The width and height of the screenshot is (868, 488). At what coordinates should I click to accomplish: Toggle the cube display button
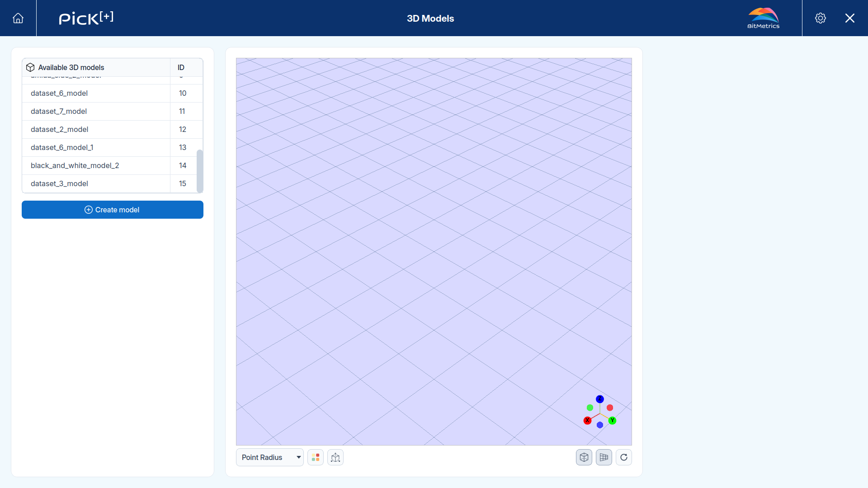point(584,457)
